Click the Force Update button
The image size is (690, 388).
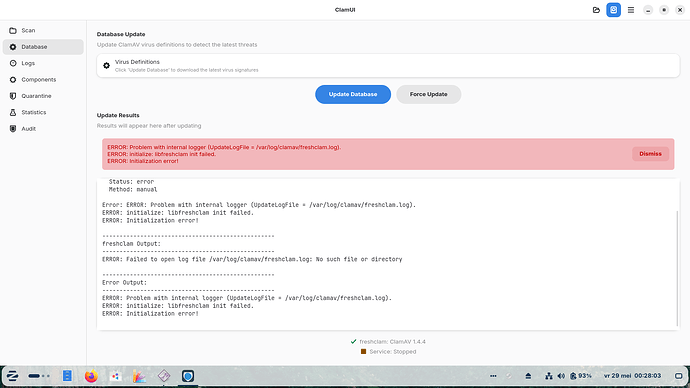[x=429, y=94]
